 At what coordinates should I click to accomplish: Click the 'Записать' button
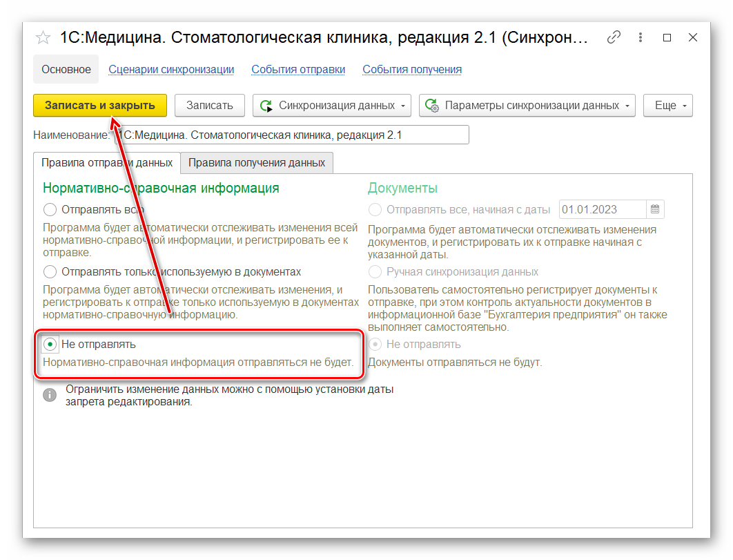pos(209,106)
